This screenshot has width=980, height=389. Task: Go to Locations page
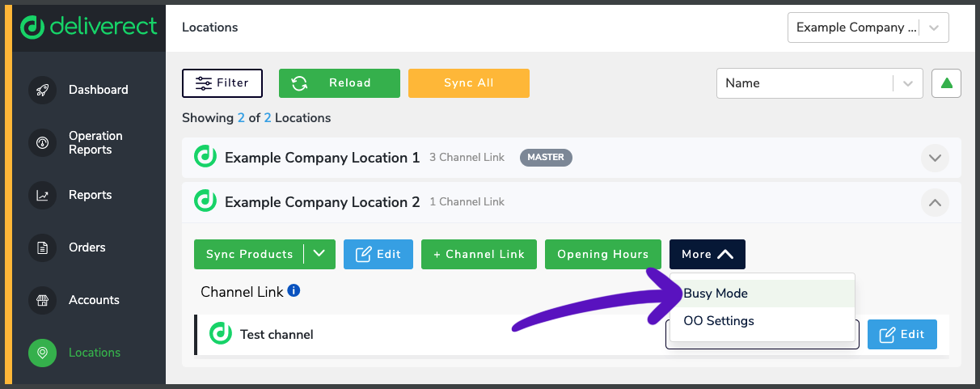(x=95, y=353)
